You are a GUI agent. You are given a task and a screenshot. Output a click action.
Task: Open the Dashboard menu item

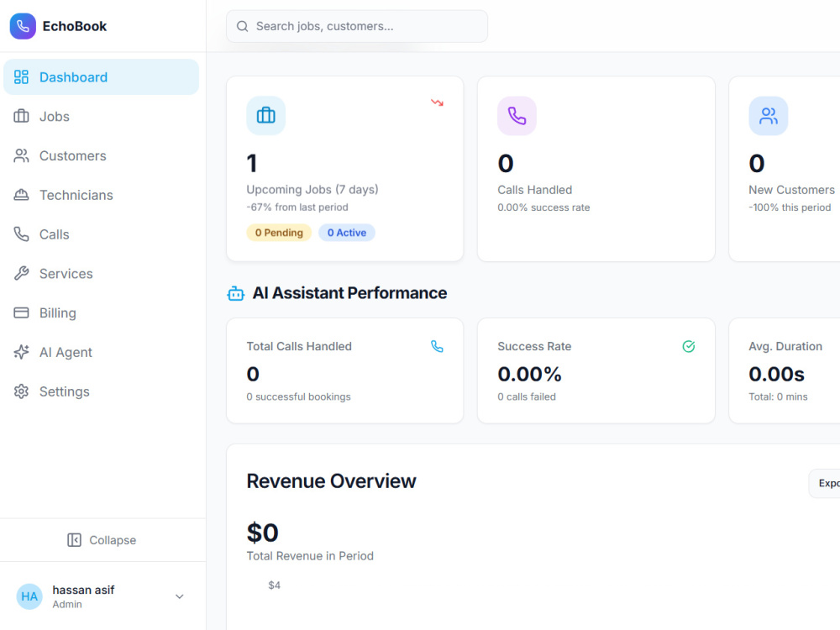102,77
